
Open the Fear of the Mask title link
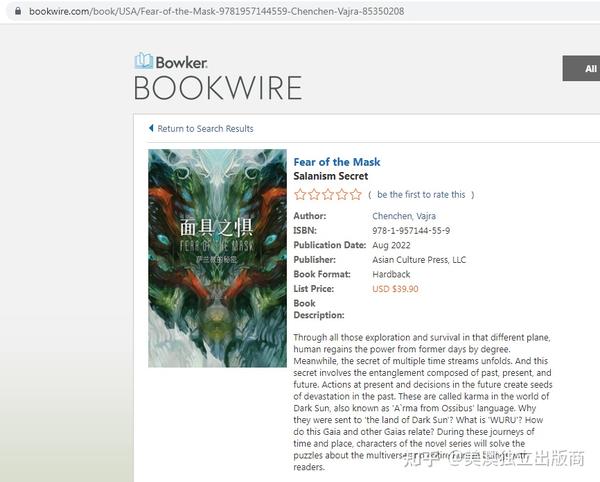click(337, 162)
